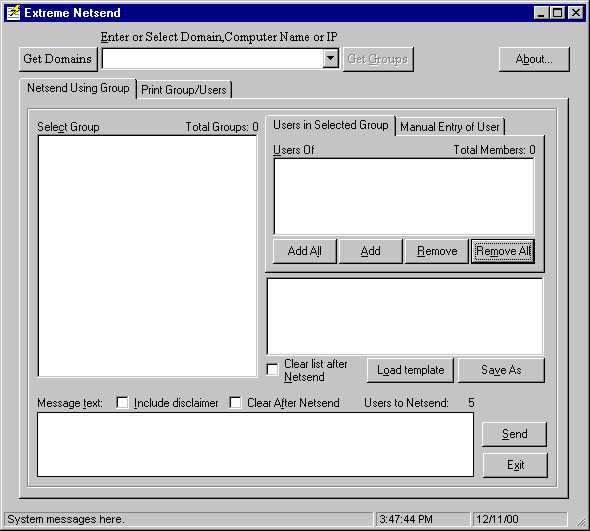This screenshot has width=590, height=531.
Task: Enable the Clear list after Netsend checkbox
Action: coord(272,370)
